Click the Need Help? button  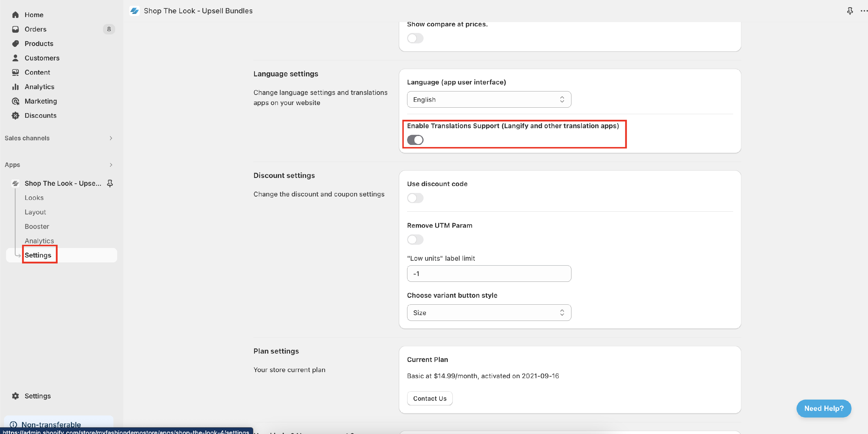tap(823, 408)
